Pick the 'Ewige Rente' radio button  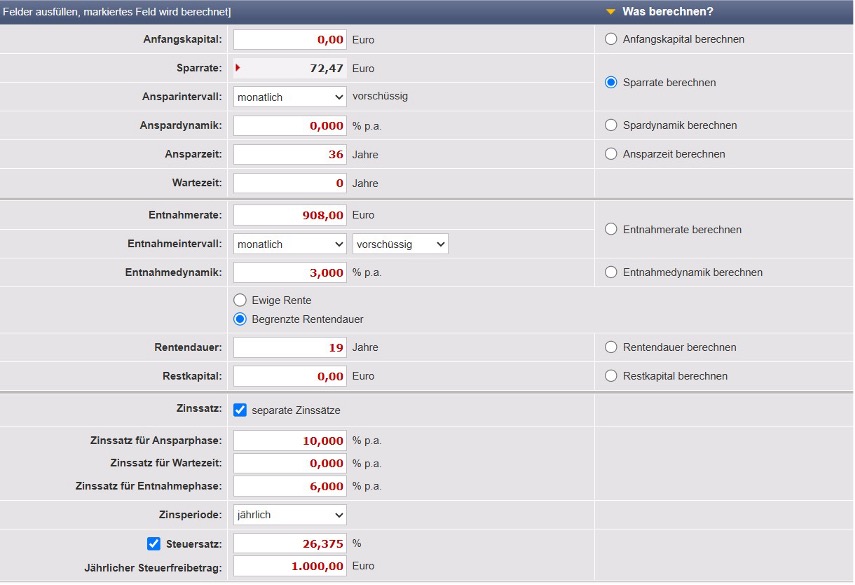240,300
